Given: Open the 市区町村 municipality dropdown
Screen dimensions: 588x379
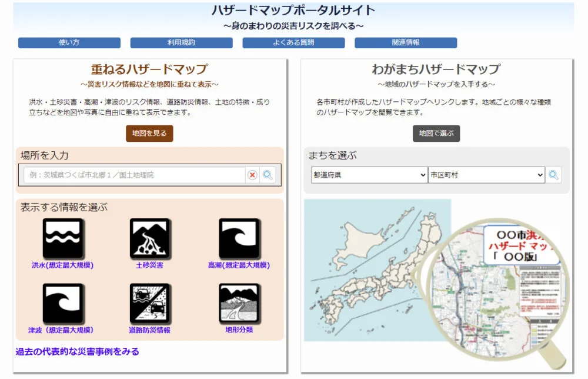Looking at the screenshot, I should (486, 175).
